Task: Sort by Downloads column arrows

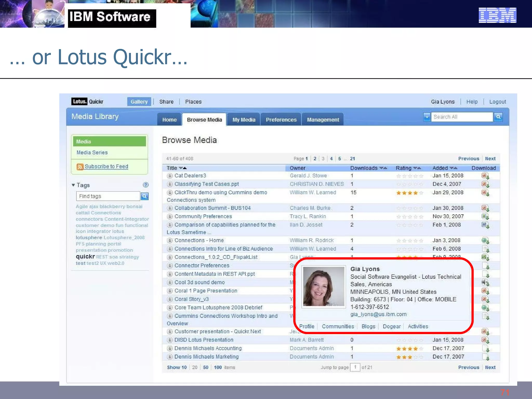Action: [x=383, y=168]
